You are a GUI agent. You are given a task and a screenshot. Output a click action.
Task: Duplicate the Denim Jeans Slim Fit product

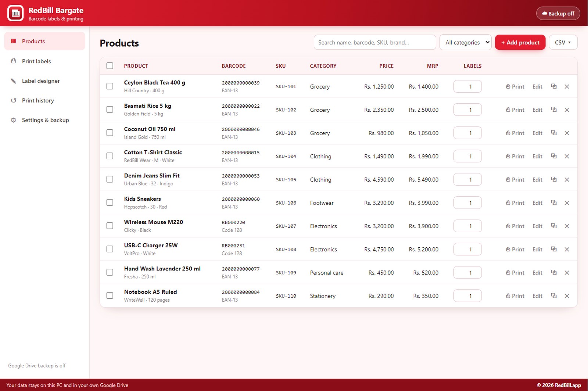pyautogui.click(x=553, y=179)
